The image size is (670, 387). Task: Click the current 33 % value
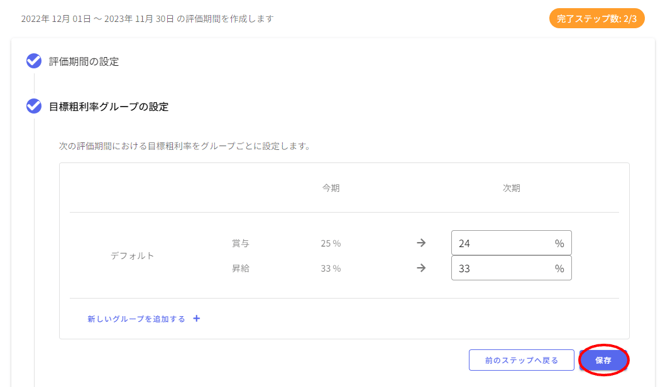331,269
